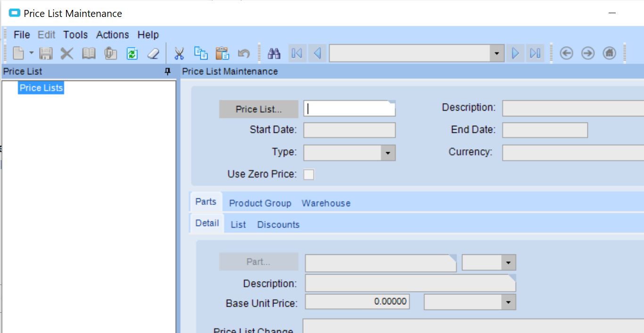Click the Price List... button
Screen dimensions: 644x333
tap(258, 109)
